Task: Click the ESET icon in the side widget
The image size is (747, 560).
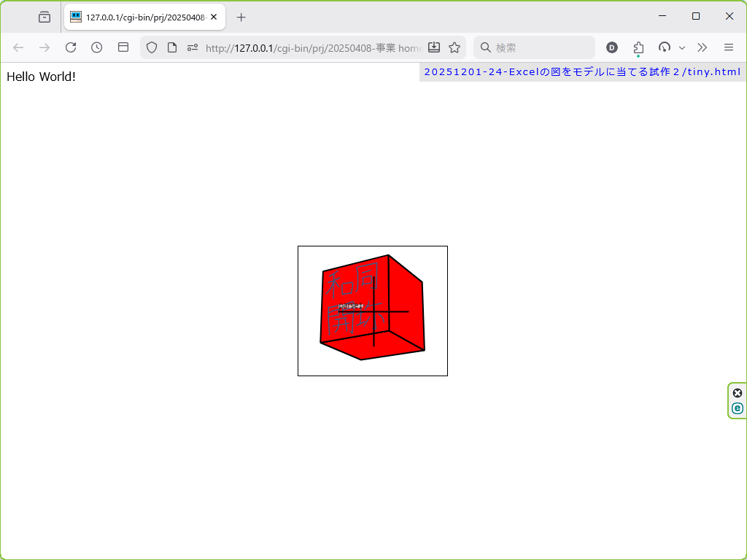Action: point(737,408)
